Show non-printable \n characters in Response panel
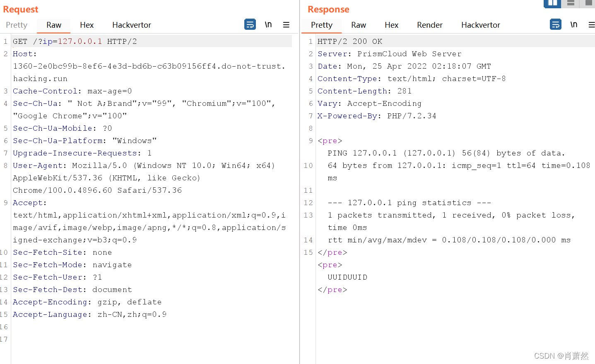Image resolution: width=595 pixels, height=364 pixels. tap(574, 24)
